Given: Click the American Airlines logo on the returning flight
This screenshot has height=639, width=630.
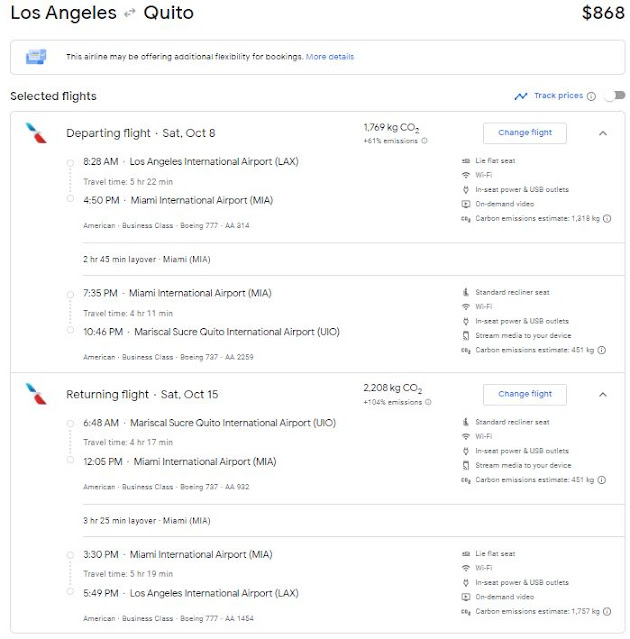Looking at the screenshot, I should pyautogui.click(x=36, y=393).
